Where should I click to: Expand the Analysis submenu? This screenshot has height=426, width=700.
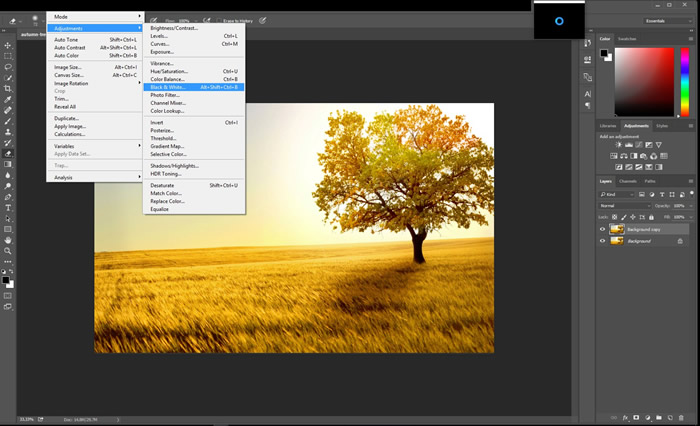[95, 177]
